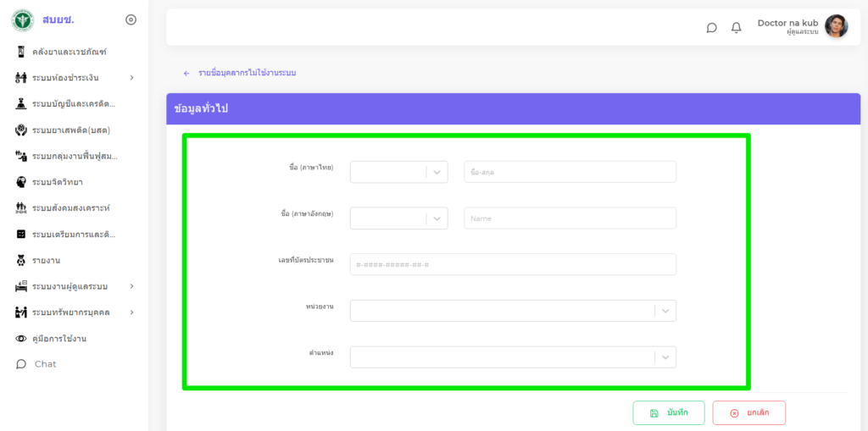Open the หน่วยงาน department dropdown
The image size is (868, 431).
click(x=513, y=311)
